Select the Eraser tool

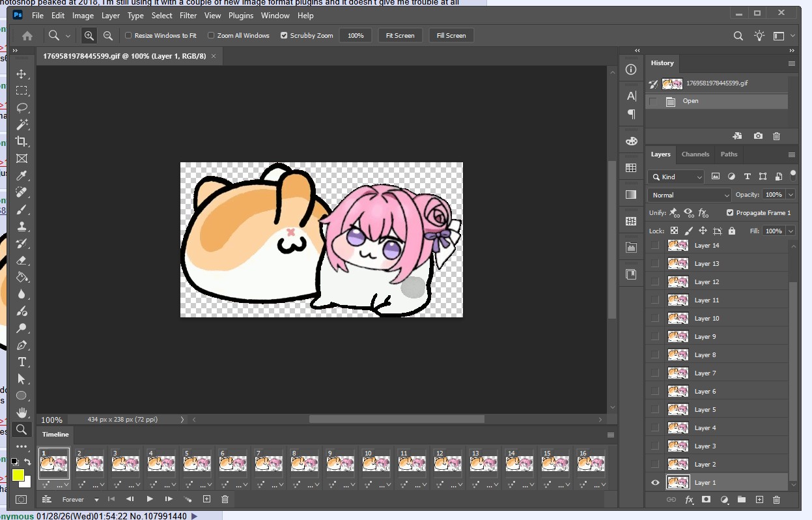(x=21, y=261)
